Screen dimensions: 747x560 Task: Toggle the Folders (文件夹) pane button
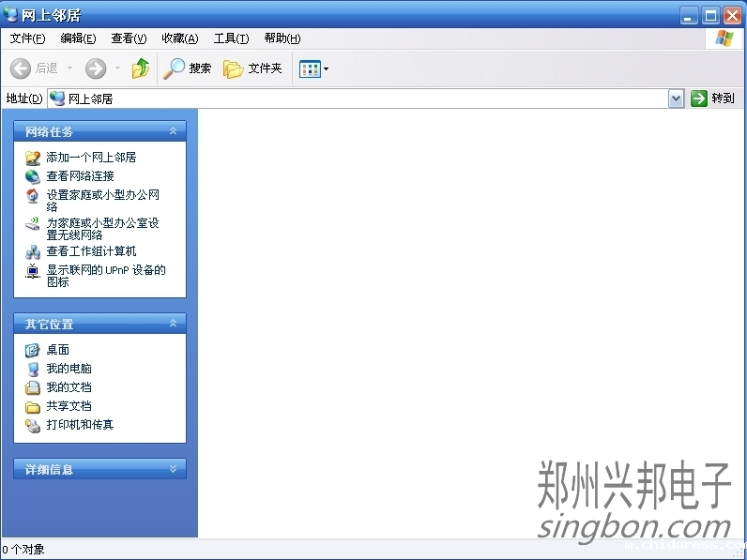252,68
